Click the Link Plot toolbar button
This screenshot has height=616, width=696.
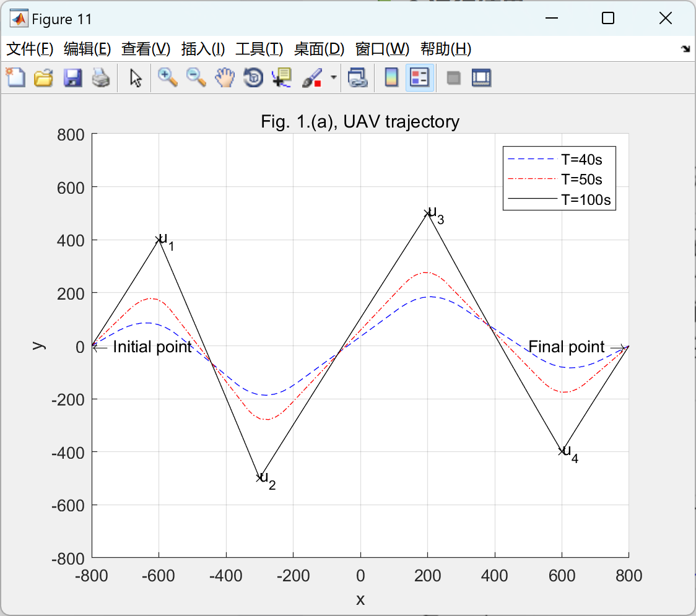point(357,77)
